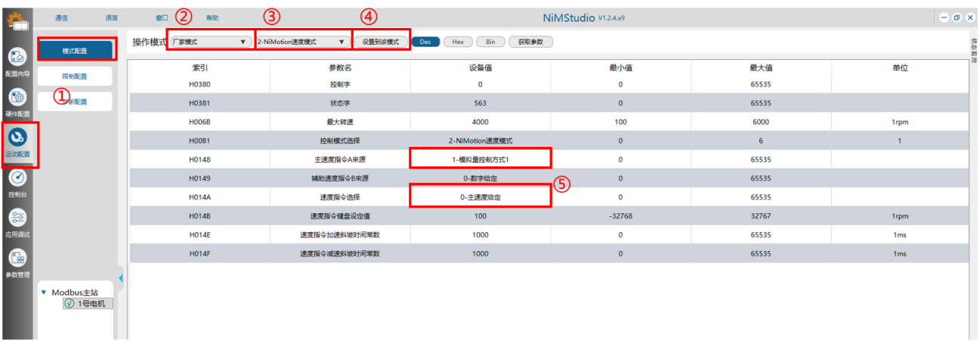This screenshot has height=342, width=980.
Task: Click the 索引 column header
Action: [x=200, y=67]
